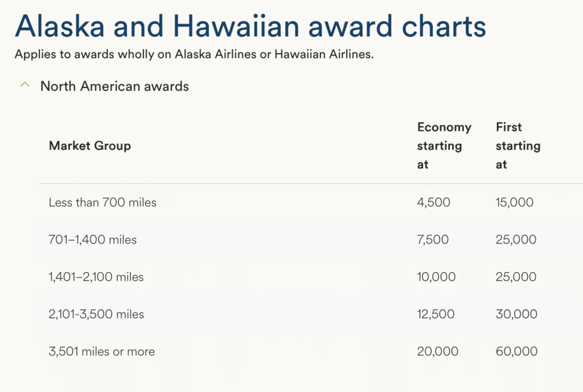
Task: Select the Market Group column header
Action: (89, 146)
